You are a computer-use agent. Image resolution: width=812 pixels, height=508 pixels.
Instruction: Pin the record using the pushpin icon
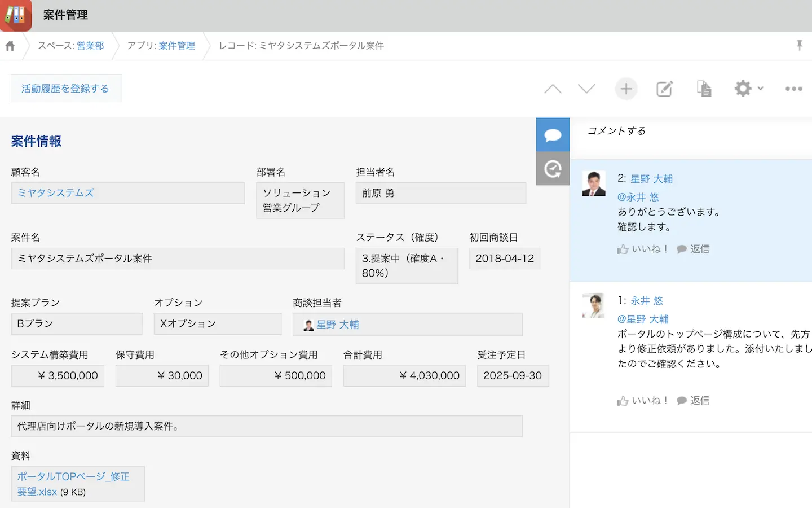pos(799,46)
